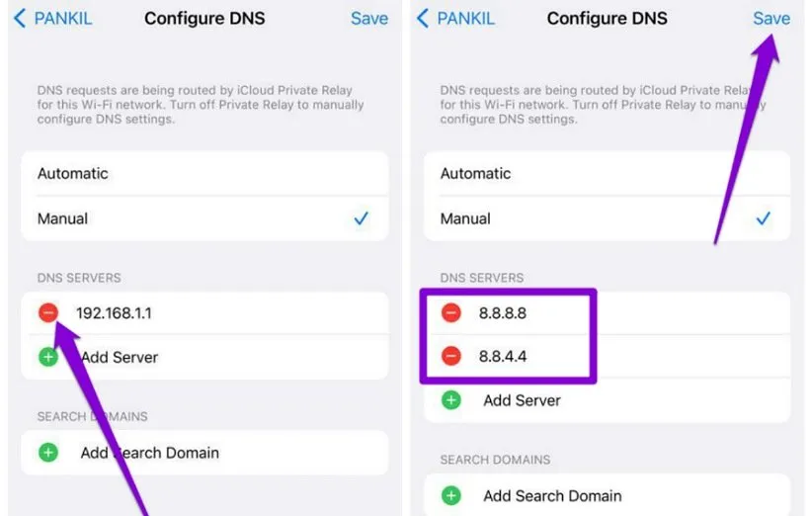Tap green plus beside Add Server, left screen
The image size is (812, 516).
pos(48,357)
